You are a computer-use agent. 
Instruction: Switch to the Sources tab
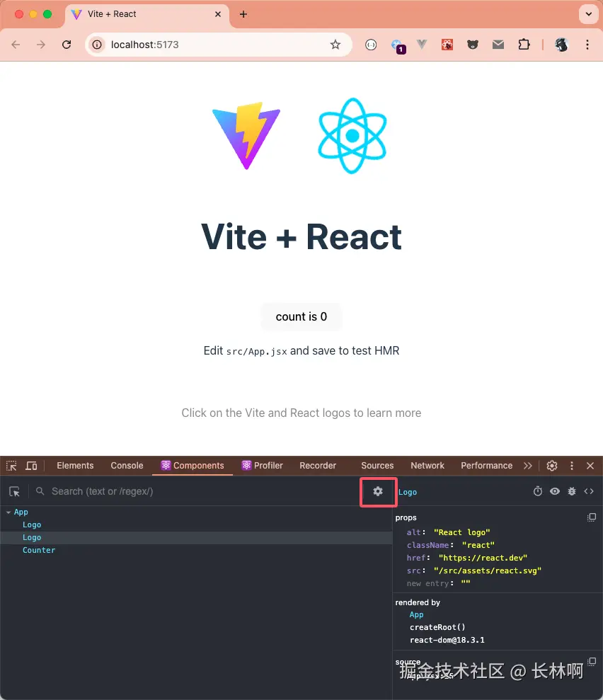pos(377,466)
